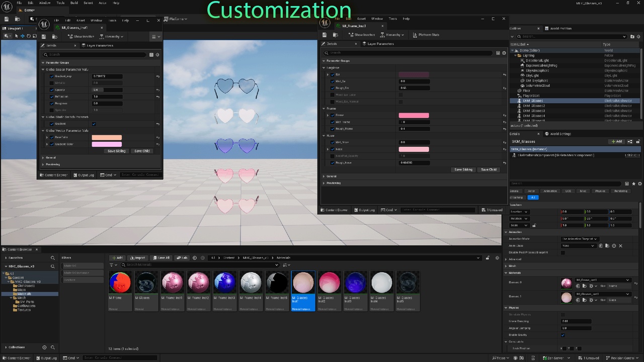Open property matrix grid icon in MI_Glasses_Inst1
Screen dimensions: 644x362
click(x=151, y=55)
